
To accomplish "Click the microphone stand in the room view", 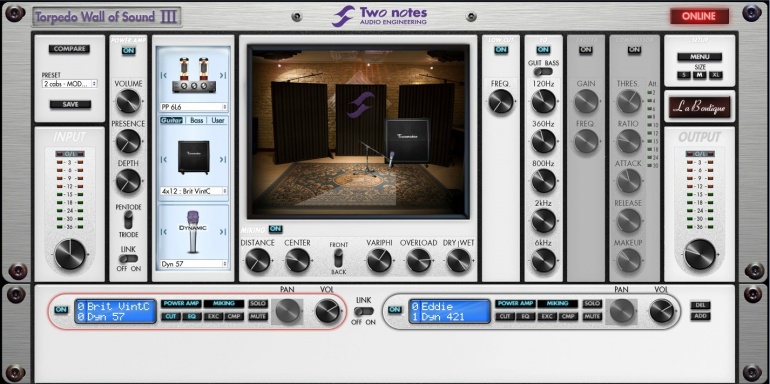I will (368, 160).
